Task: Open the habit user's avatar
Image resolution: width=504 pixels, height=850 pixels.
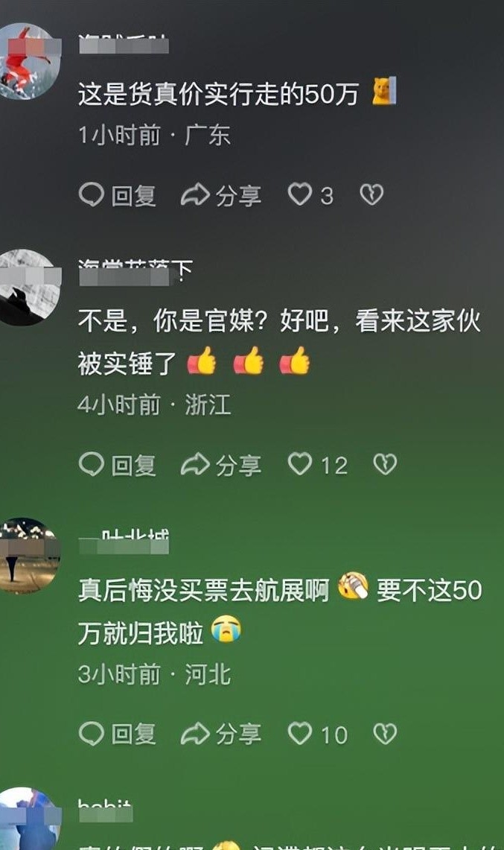Action: tap(28, 819)
